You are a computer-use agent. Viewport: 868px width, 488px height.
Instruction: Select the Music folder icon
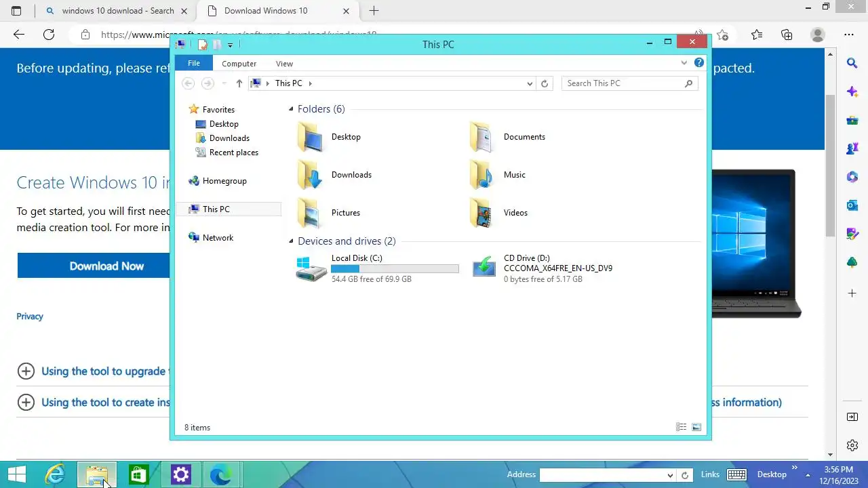(483, 175)
